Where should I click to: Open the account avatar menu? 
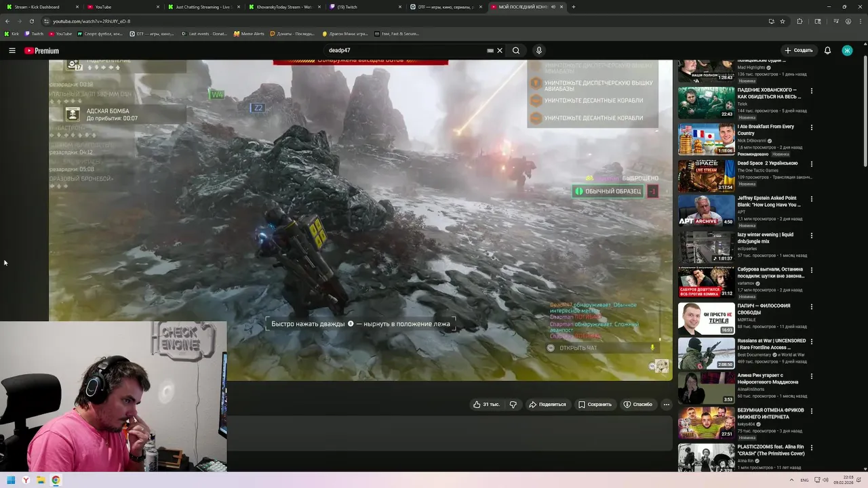click(847, 51)
